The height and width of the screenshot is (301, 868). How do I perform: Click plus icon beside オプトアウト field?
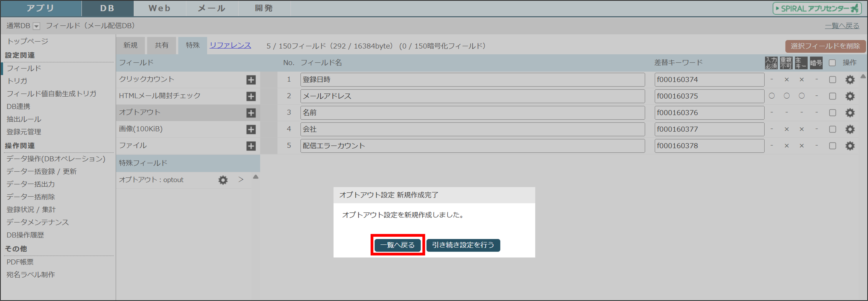pyautogui.click(x=251, y=113)
